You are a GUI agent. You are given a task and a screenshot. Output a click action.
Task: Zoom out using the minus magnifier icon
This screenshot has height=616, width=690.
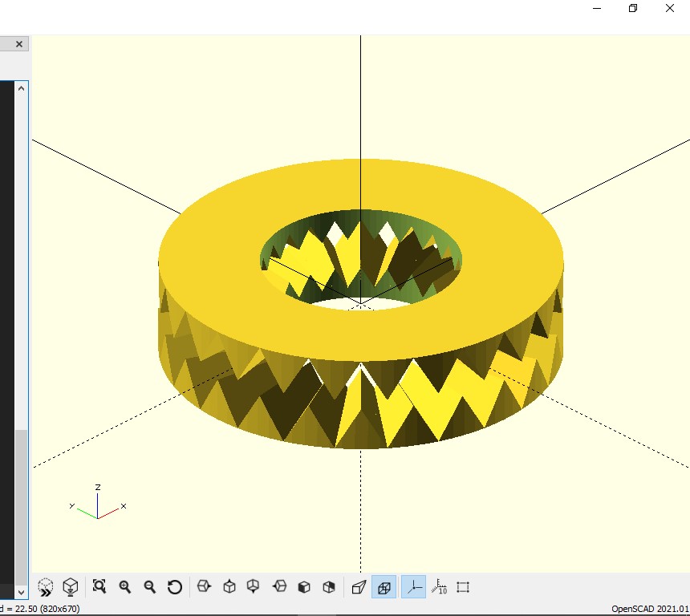(149, 587)
